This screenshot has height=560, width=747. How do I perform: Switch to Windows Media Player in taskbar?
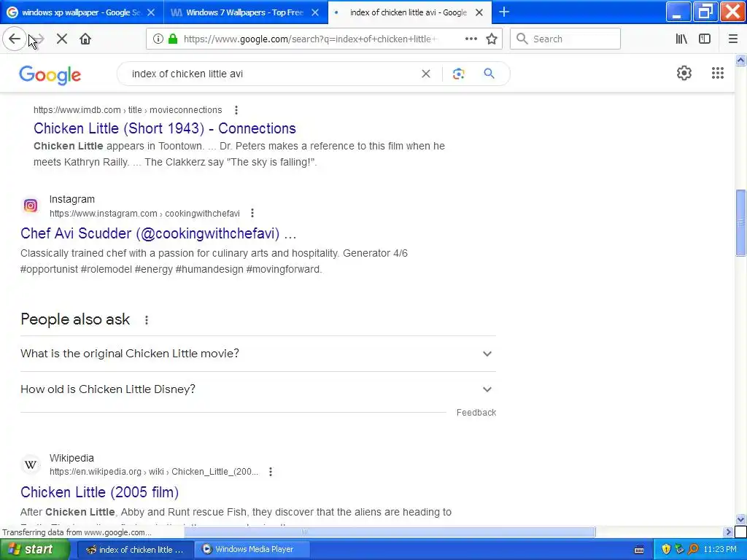(x=253, y=549)
